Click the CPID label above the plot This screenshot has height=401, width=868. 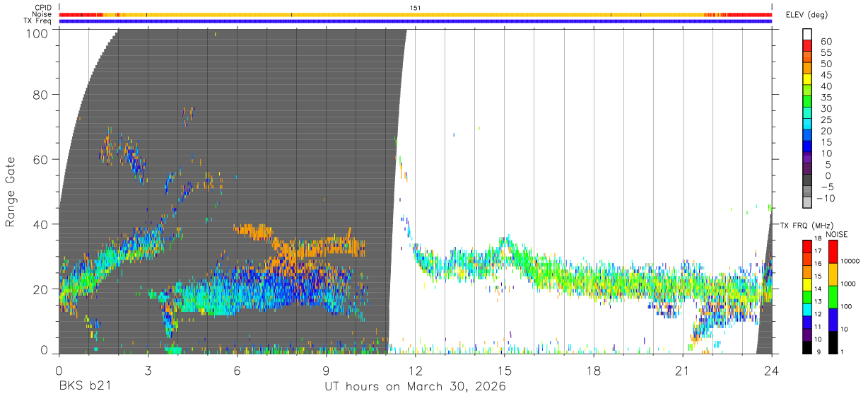43,8
